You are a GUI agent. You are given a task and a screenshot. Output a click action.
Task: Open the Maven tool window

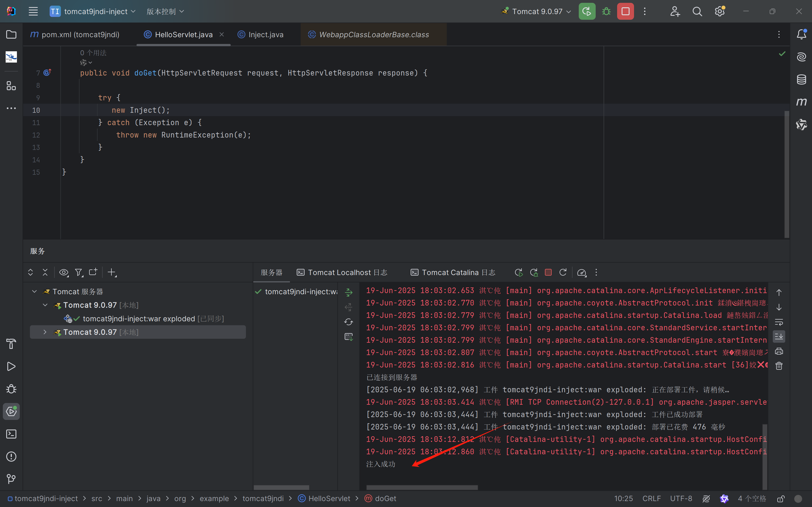coord(801,102)
